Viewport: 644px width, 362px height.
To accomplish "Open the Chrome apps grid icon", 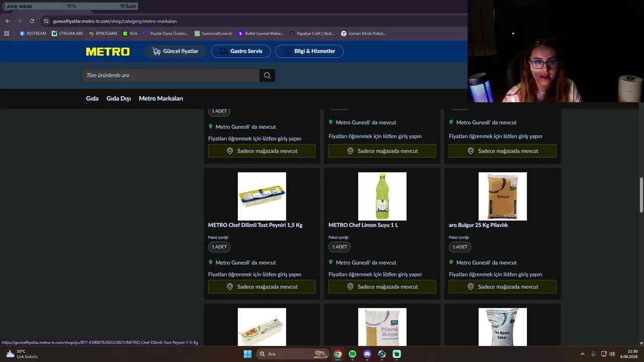I will (x=7, y=34).
